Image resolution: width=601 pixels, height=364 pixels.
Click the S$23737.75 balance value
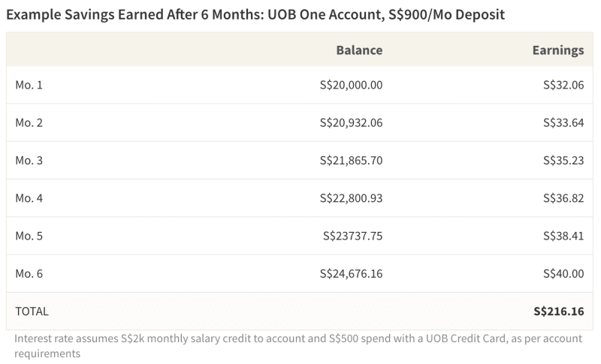(352, 236)
